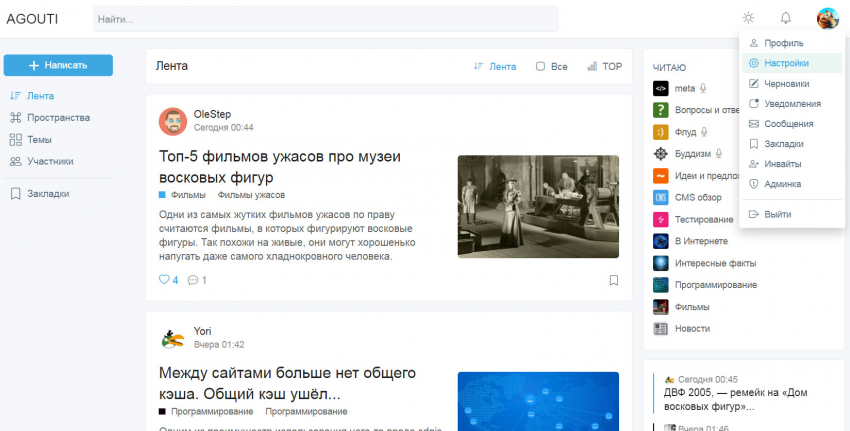
Task: Choose Уведомления from the user menu
Action: click(792, 104)
